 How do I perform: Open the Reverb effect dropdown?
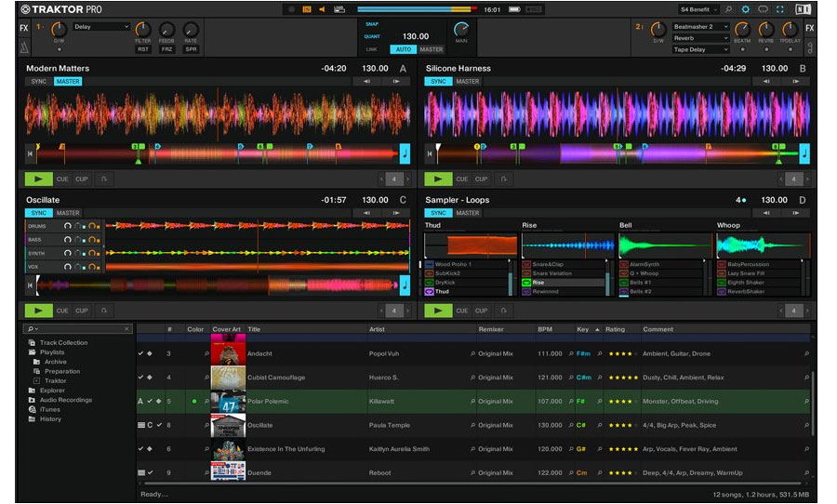[x=700, y=38]
